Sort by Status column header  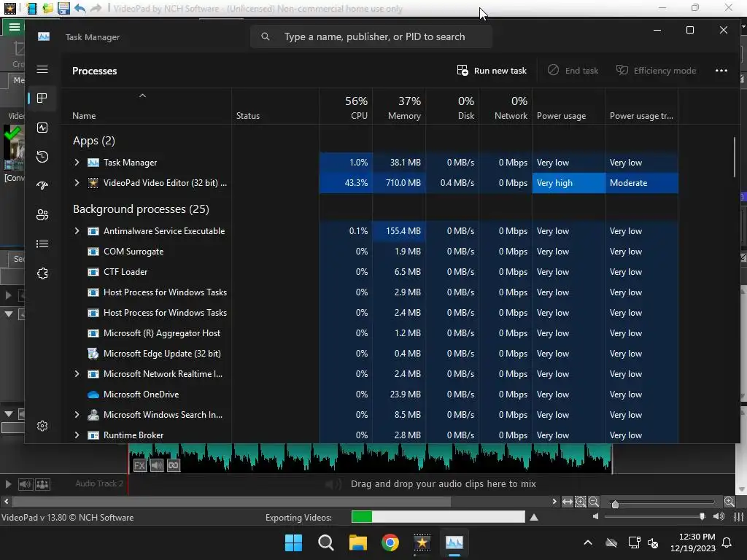pos(275,106)
